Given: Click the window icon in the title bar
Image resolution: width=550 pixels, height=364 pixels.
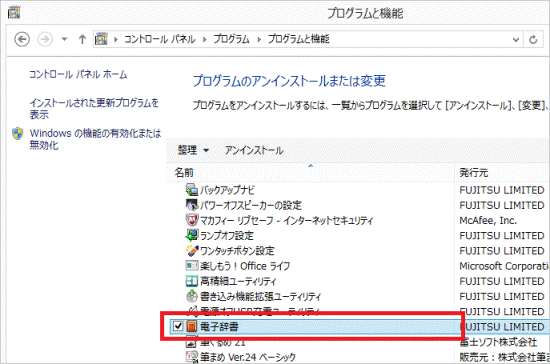Looking at the screenshot, I should point(14,12).
